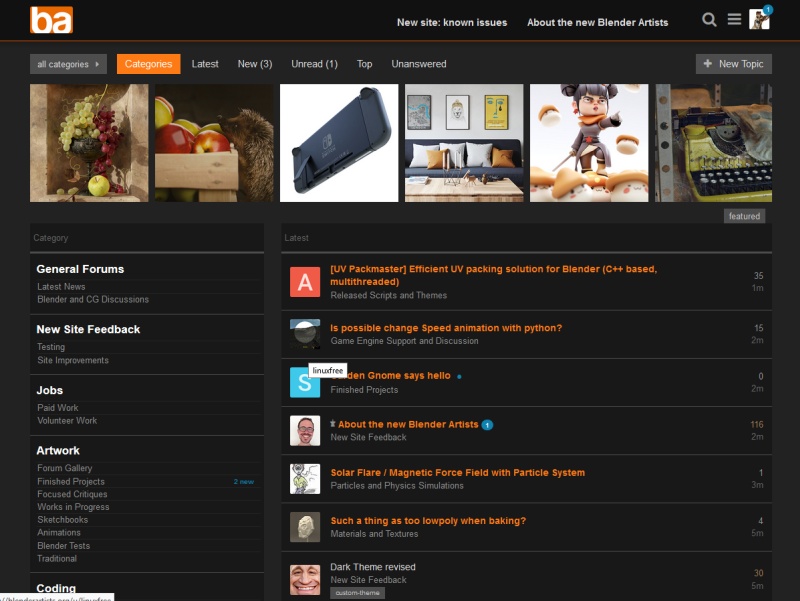Open 'About the new Blender Artists' header link
Viewport: 800px width, 601px height.
597,22
